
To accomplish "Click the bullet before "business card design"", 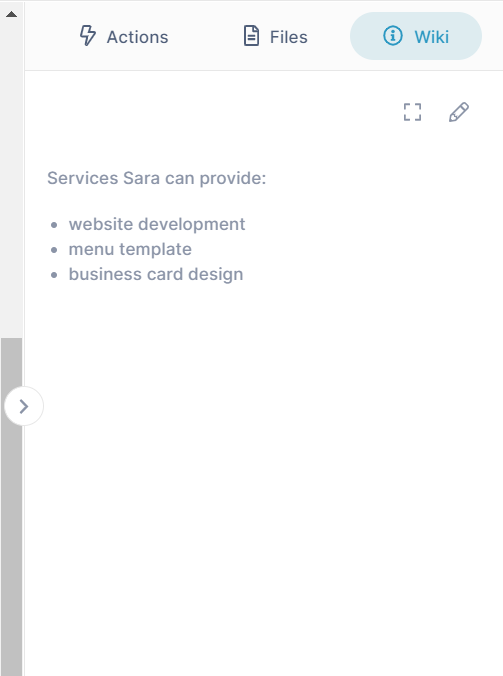I will tap(54, 275).
